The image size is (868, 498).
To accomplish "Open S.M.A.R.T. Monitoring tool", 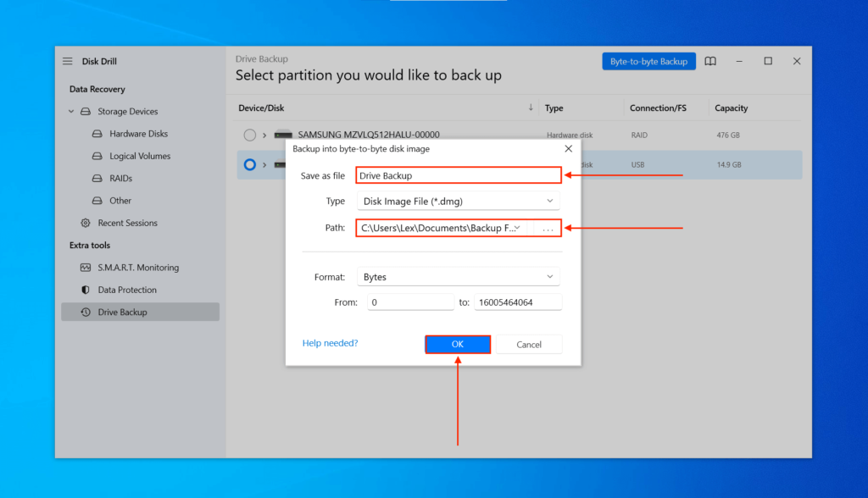I will click(x=138, y=267).
